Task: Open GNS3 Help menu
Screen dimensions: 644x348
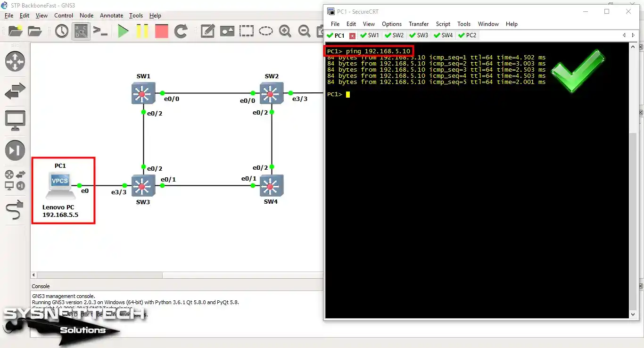Action: (155, 16)
